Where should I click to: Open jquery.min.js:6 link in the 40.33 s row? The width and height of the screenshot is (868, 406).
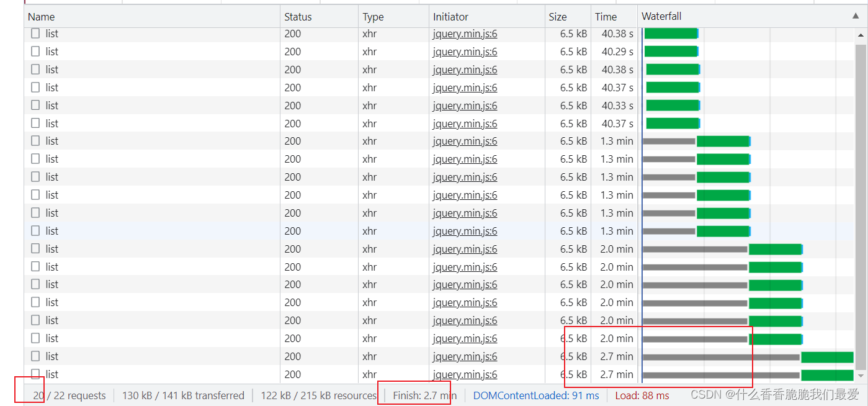(x=465, y=106)
